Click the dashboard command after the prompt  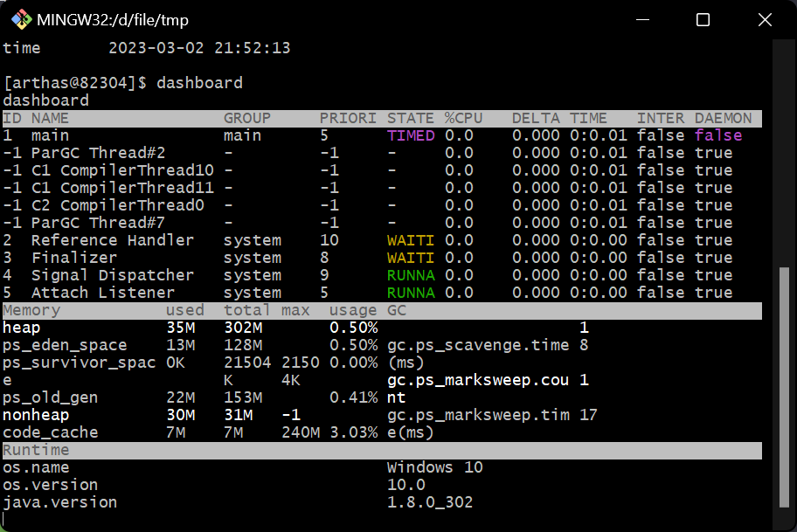point(199,83)
